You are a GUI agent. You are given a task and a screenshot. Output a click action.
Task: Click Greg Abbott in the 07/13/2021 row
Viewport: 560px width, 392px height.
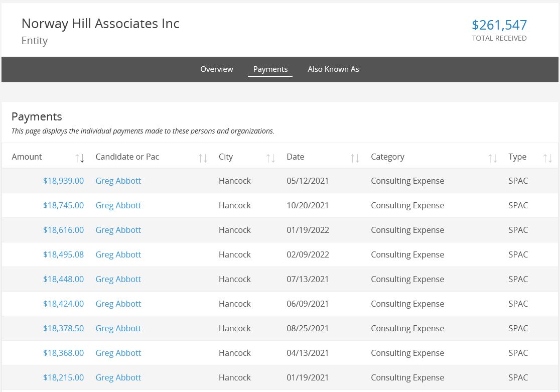[118, 279]
